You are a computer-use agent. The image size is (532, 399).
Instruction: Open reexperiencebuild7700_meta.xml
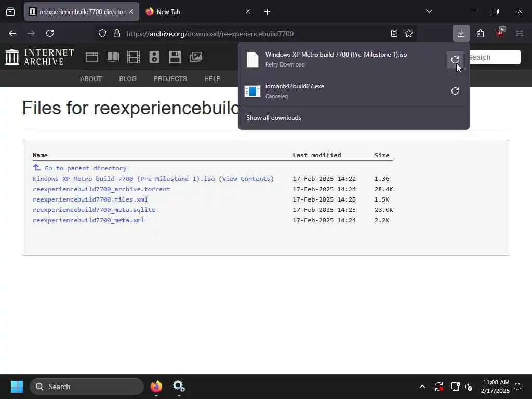coord(88,220)
